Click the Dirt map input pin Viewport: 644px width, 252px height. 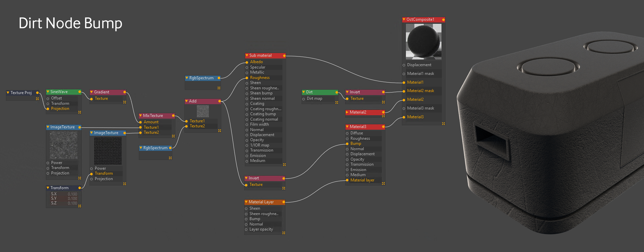pyautogui.click(x=304, y=99)
